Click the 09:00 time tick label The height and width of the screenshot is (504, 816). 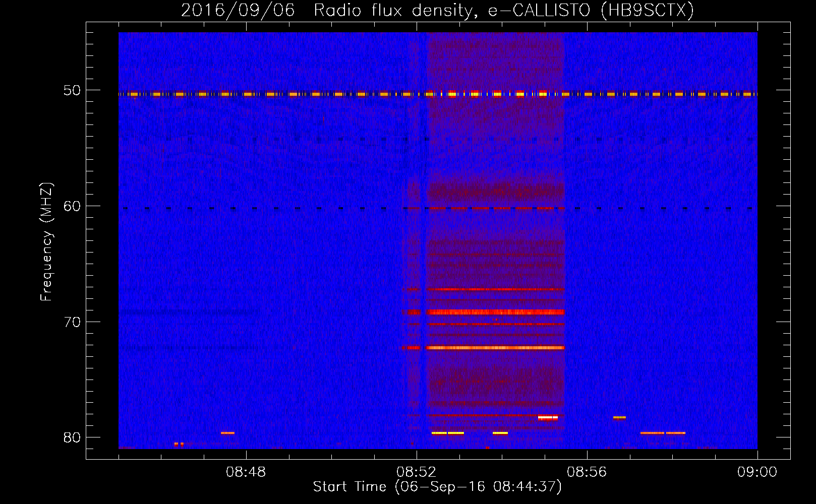coord(757,472)
